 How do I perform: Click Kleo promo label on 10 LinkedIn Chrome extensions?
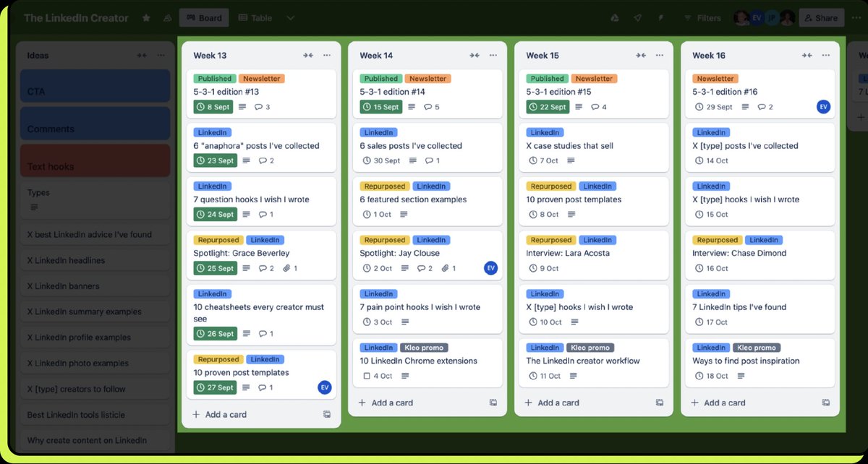424,348
